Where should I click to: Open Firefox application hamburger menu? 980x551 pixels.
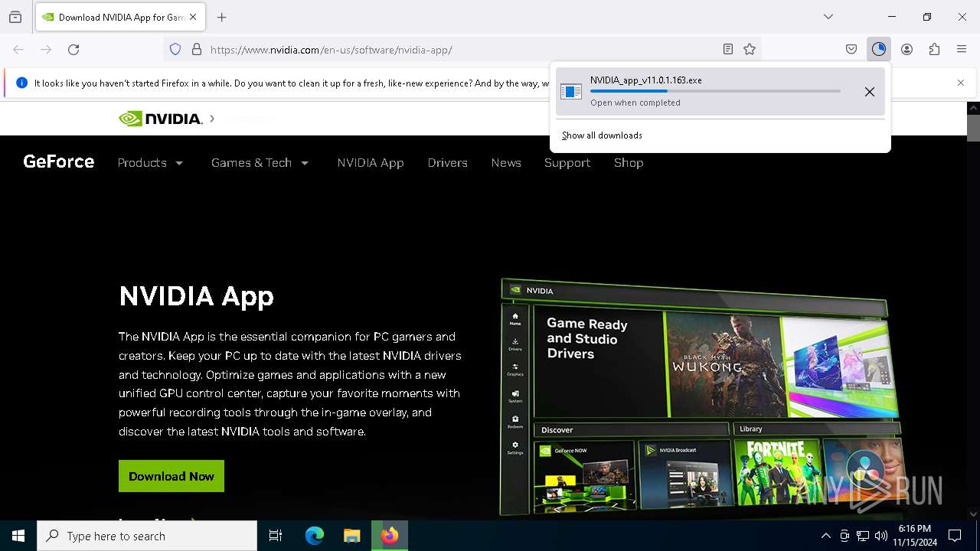click(962, 50)
